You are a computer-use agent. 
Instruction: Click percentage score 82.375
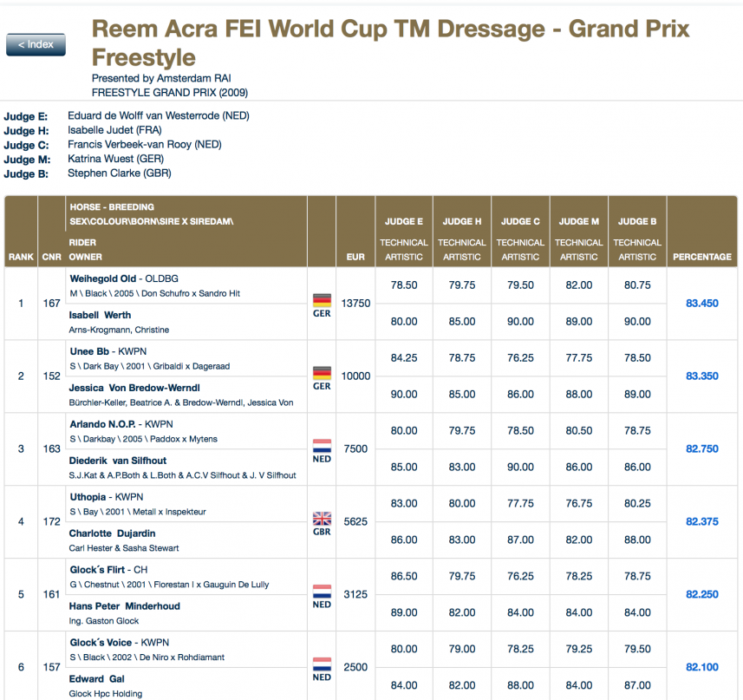point(701,522)
